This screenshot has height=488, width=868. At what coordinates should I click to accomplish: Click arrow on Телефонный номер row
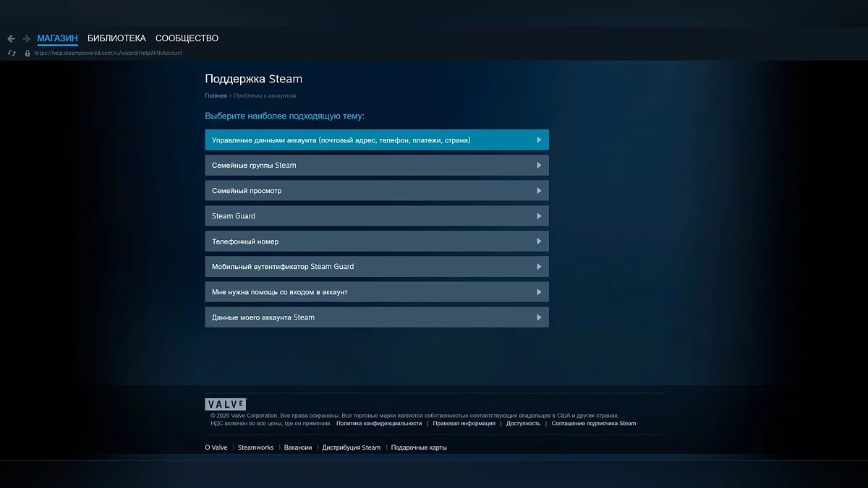(539, 241)
